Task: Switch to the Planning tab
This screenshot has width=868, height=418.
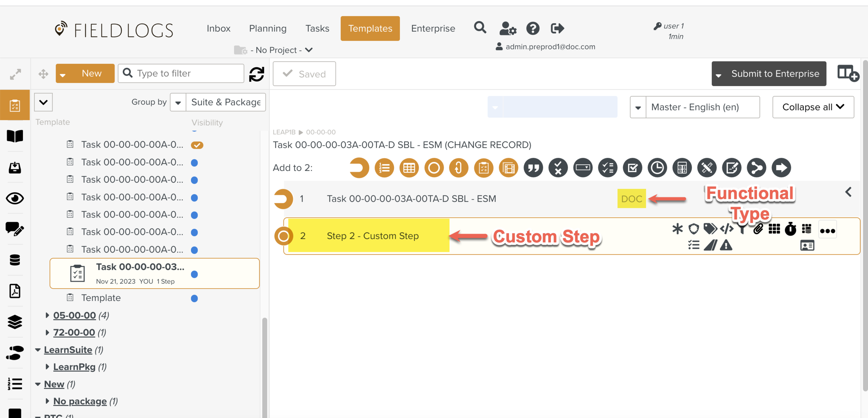Action: [268, 28]
